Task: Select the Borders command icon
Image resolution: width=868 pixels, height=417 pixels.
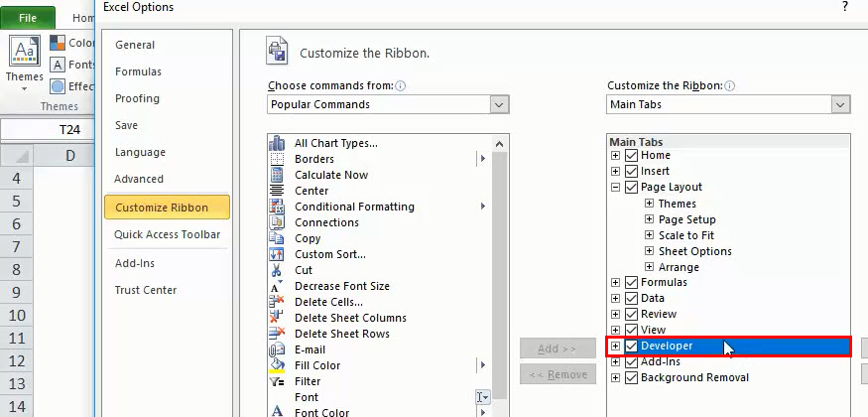Action: 278,159
